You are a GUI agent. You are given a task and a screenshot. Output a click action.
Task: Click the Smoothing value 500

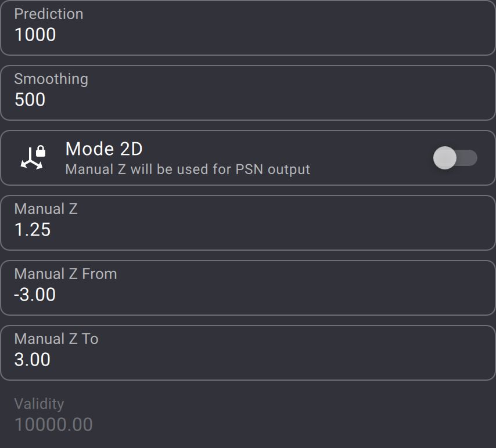click(x=30, y=100)
